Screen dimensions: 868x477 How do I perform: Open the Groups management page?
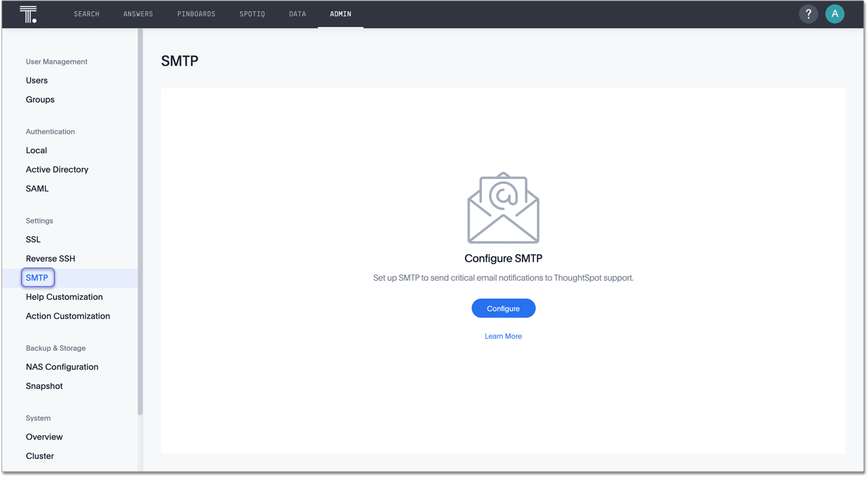[40, 99]
